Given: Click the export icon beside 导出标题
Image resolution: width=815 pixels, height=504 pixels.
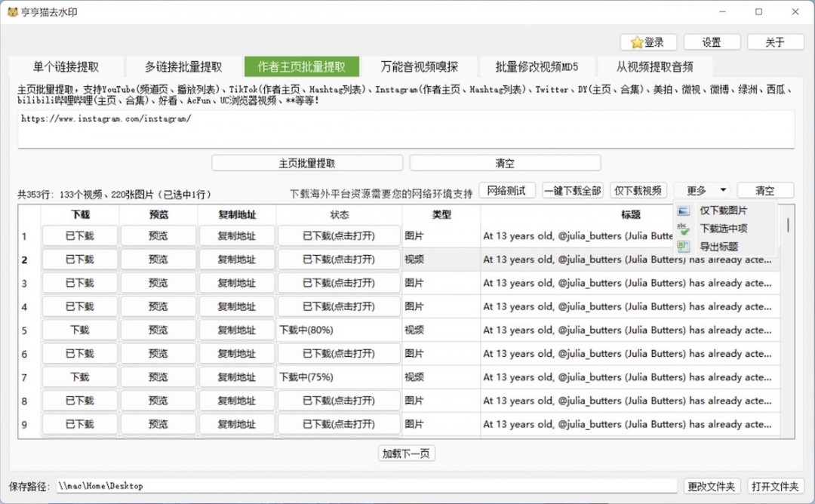Looking at the screenshot, I should point(683,247).
